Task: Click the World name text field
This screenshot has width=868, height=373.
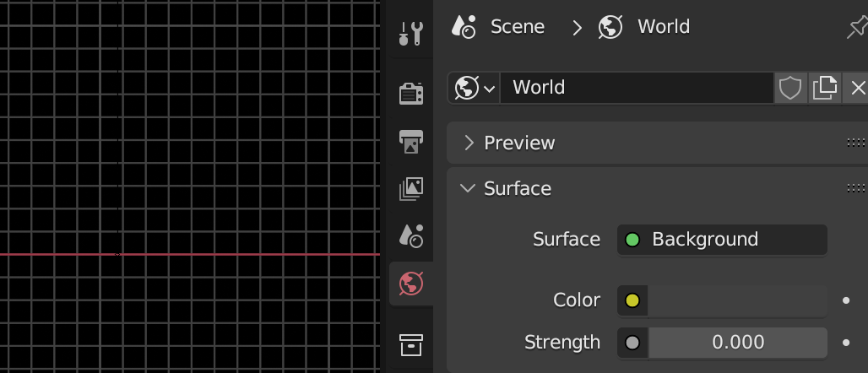Action: coord(637,88)
